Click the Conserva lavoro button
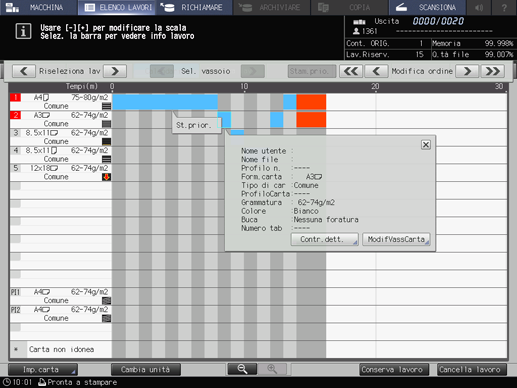517x388 pixels. [x=392, y=370]
